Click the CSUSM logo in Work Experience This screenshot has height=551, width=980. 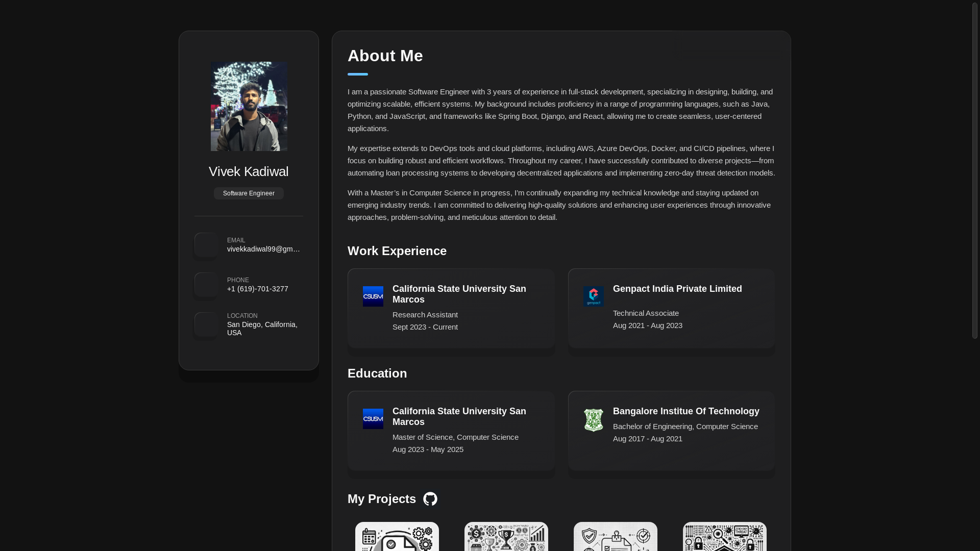(x=373, y=296)
